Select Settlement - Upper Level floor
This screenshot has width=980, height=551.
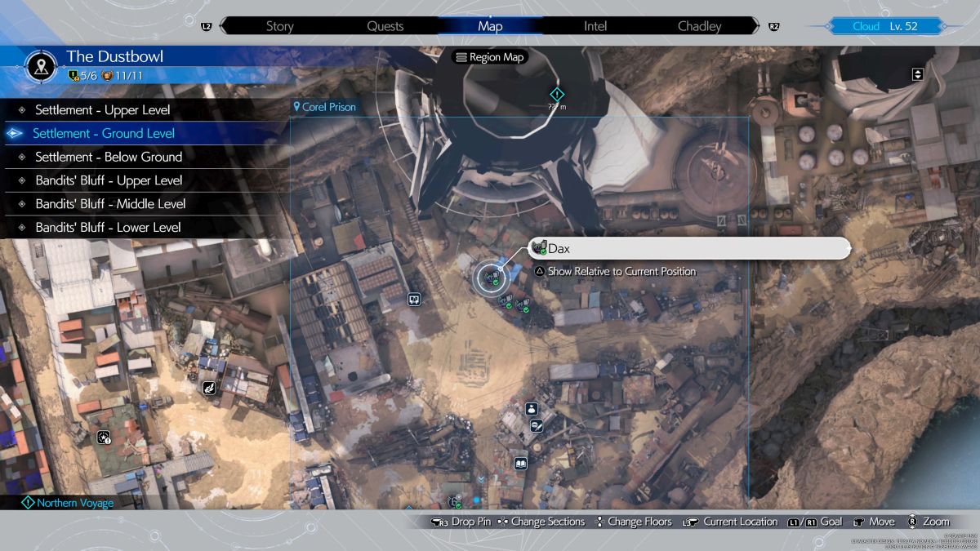pos(102,109)
